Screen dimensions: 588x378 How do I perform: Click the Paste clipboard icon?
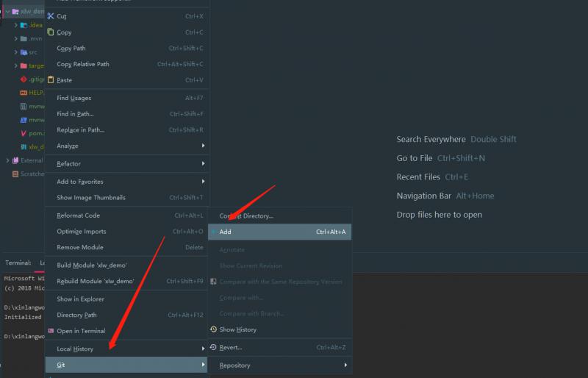tap(51, 79)
